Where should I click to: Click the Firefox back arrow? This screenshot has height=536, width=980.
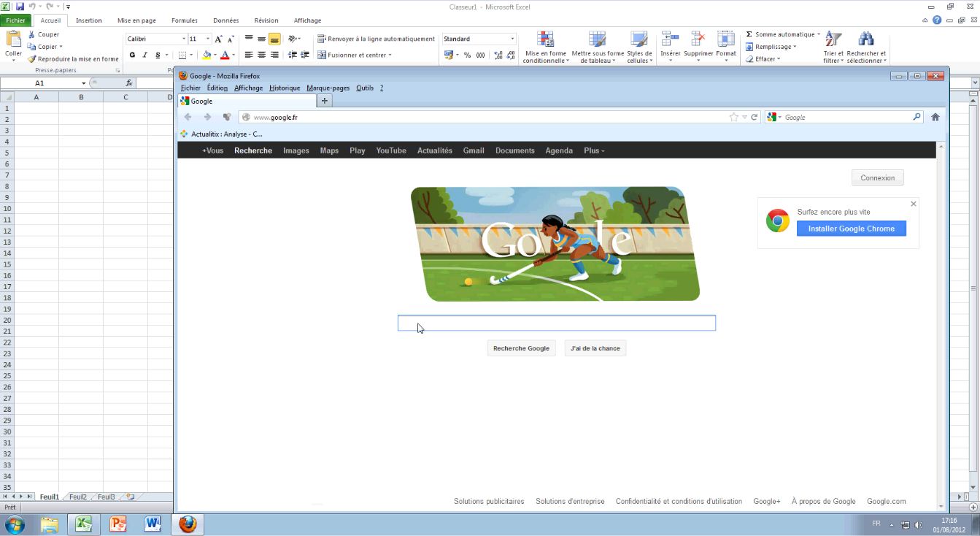click(188, 117)
